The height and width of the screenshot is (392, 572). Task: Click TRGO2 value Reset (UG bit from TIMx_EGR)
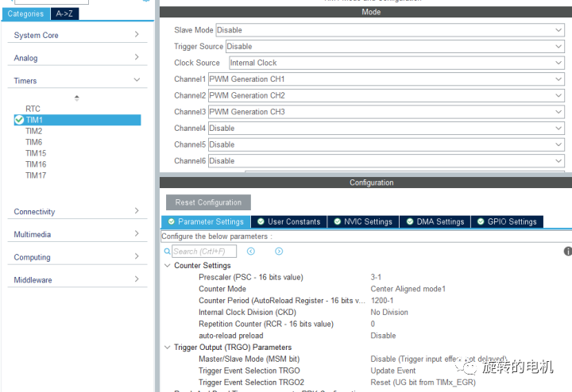(x=423, y=382)
